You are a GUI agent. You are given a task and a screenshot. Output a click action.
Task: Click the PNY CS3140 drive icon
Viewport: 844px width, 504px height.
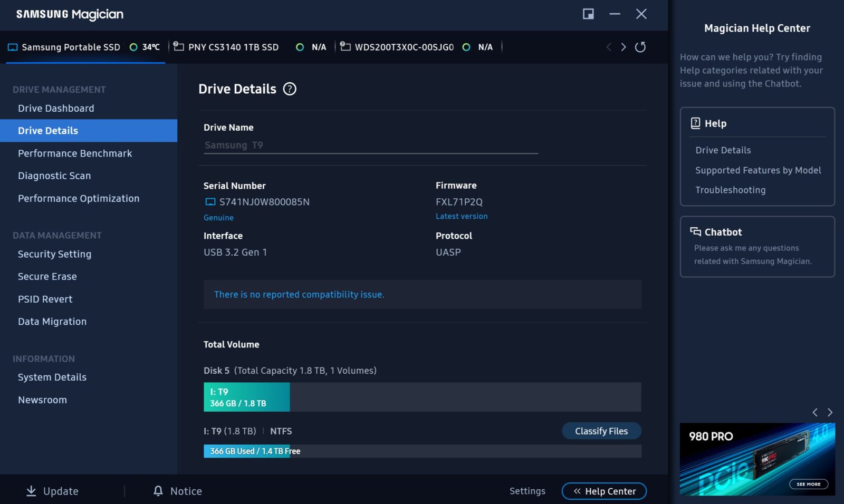point(179,47)
